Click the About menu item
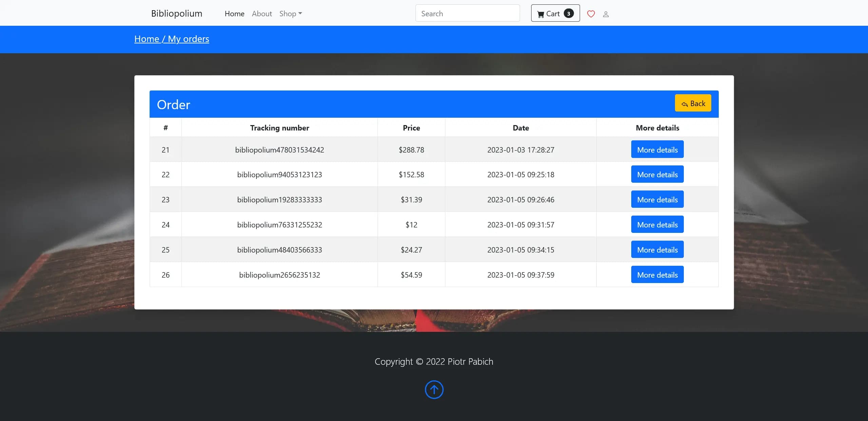Viewport: 868px width, 421px height. 262,13
